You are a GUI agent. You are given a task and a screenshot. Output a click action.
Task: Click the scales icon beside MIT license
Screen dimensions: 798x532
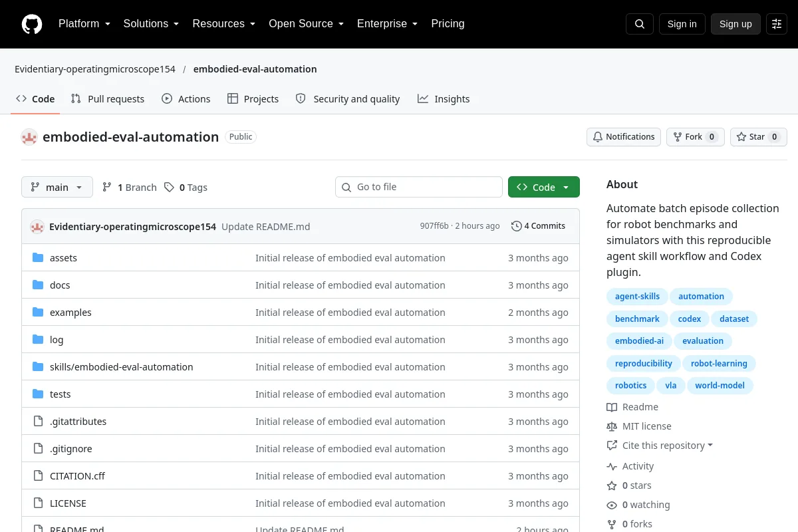pyautogui.click(x=612, y=426)
